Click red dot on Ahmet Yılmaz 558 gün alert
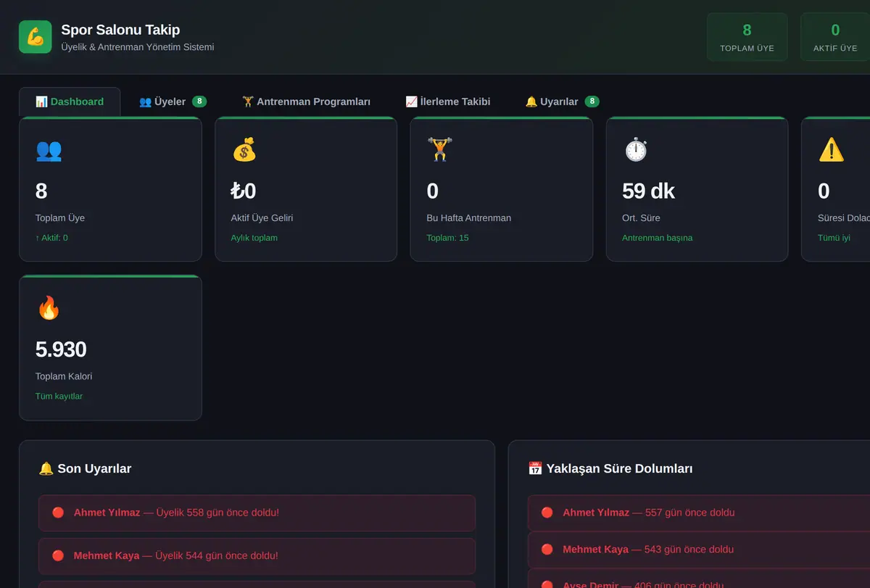870x588 pixels. 58,513
